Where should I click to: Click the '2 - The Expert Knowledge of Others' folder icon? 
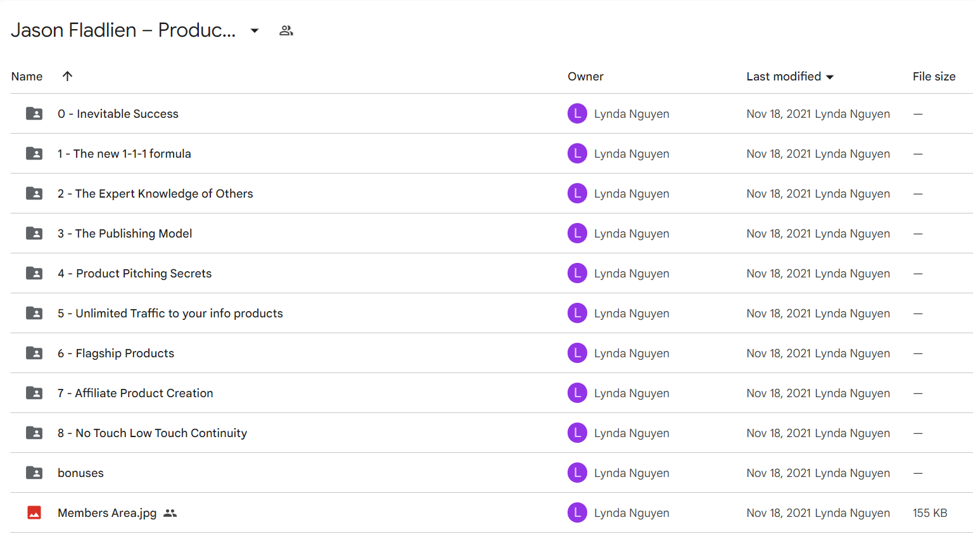click(34, 193)
